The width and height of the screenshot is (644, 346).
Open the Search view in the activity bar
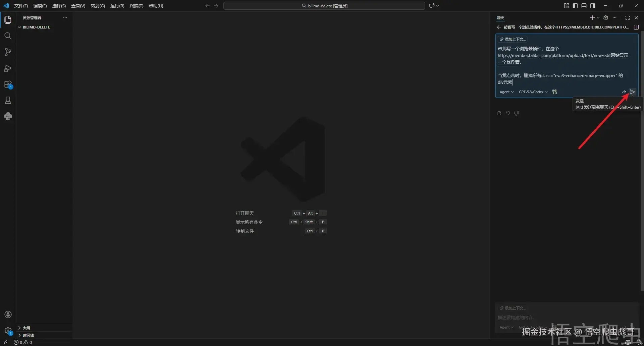point(8,36)
